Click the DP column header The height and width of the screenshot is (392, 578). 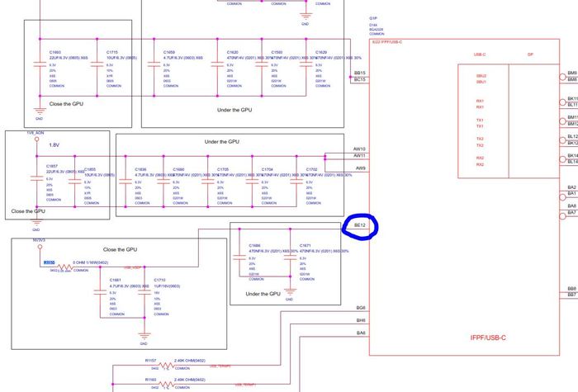(x=530, y=54)
